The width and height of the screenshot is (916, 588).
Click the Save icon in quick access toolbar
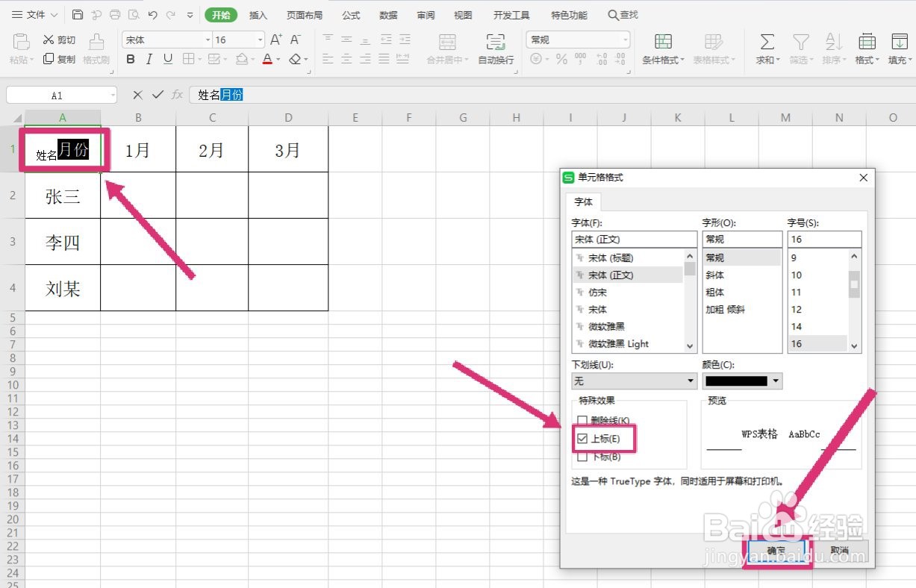pyautogui.click(x=78, y=15)
